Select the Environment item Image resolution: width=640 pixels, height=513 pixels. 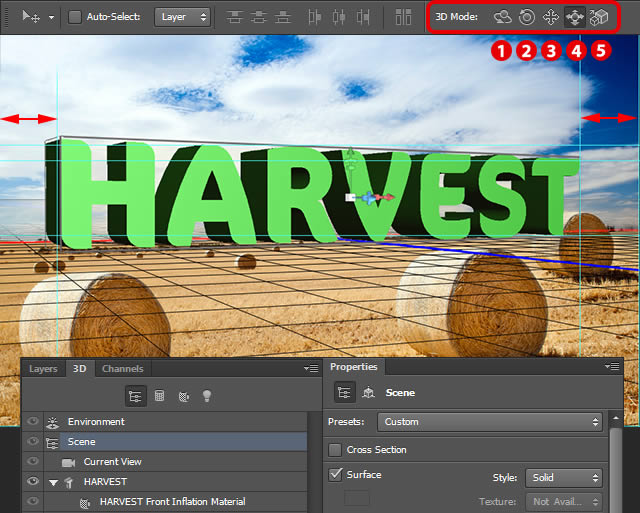[176, 422]
